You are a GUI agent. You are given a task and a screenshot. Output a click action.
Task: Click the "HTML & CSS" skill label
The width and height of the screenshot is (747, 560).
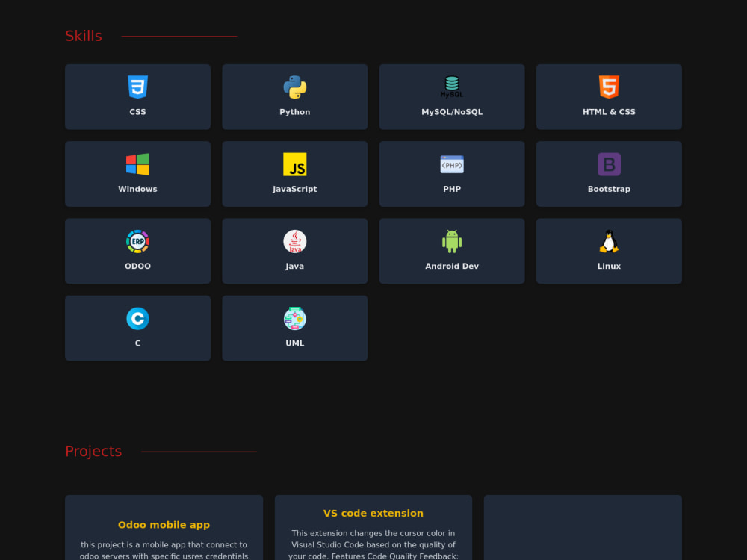[x=609, y=112]
